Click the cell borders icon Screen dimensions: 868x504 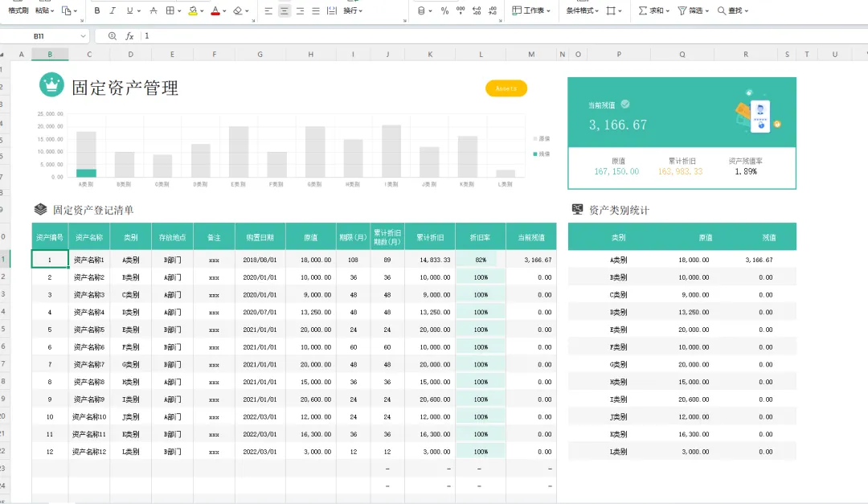pos(170,10)
